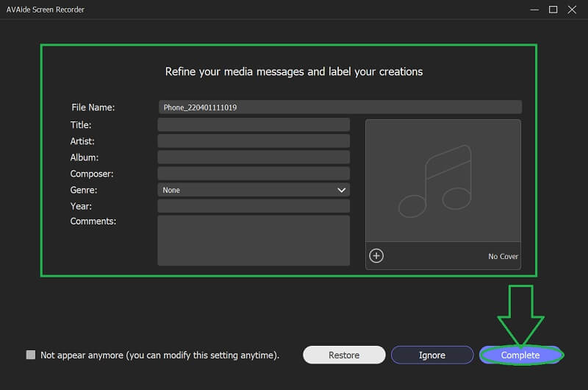The height and width of the screenshot is (390, 588).
Task: Click inside the Comments text area
Action: 254,240
